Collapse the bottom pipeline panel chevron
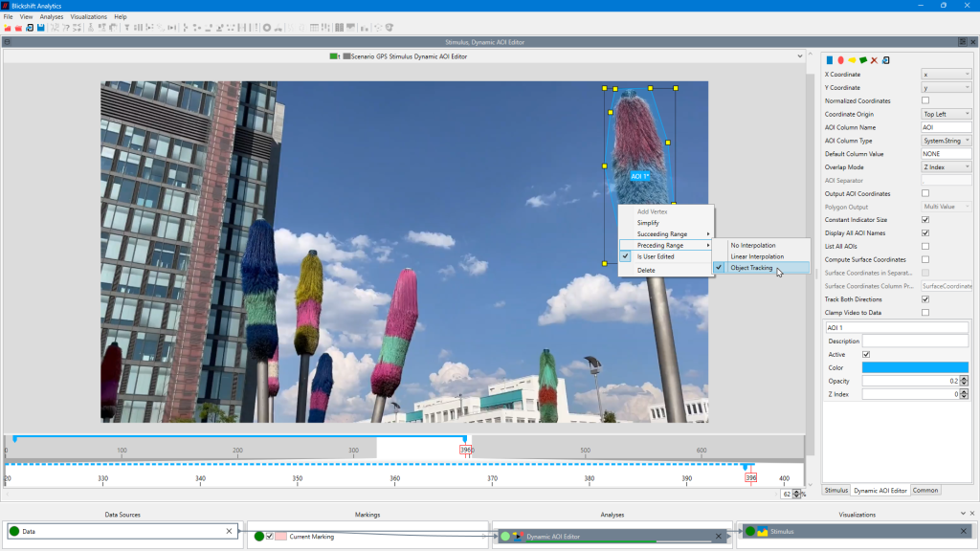 click(963, 514)
